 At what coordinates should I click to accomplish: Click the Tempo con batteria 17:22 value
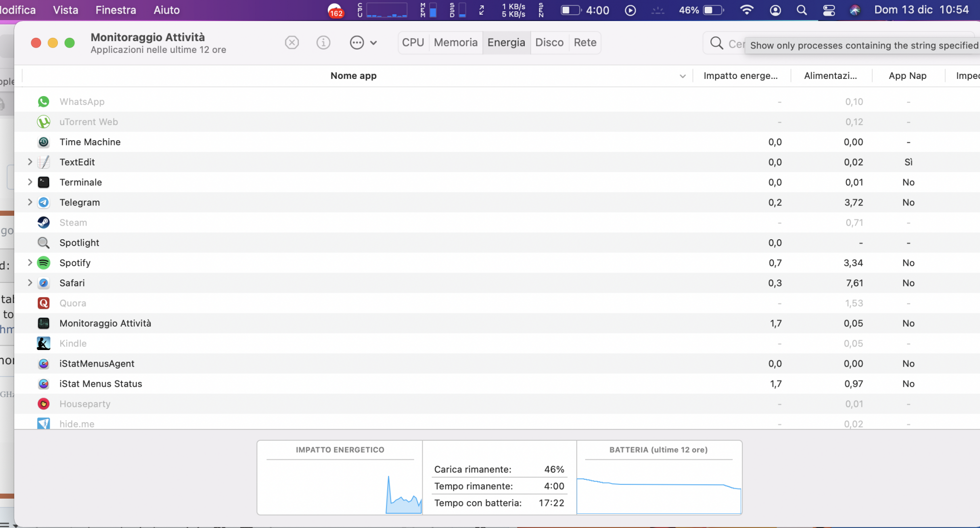pos(551,503)
